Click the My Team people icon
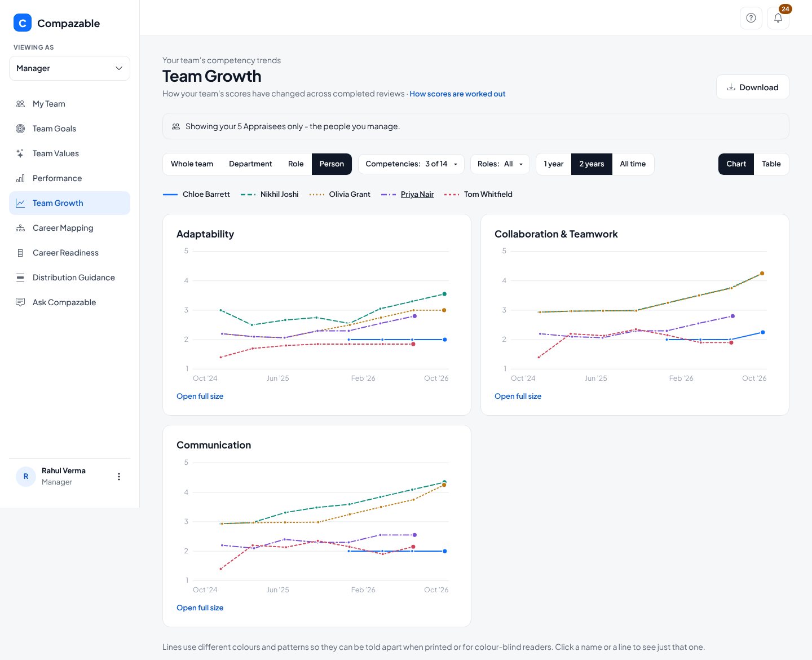 tap(20, 104)
